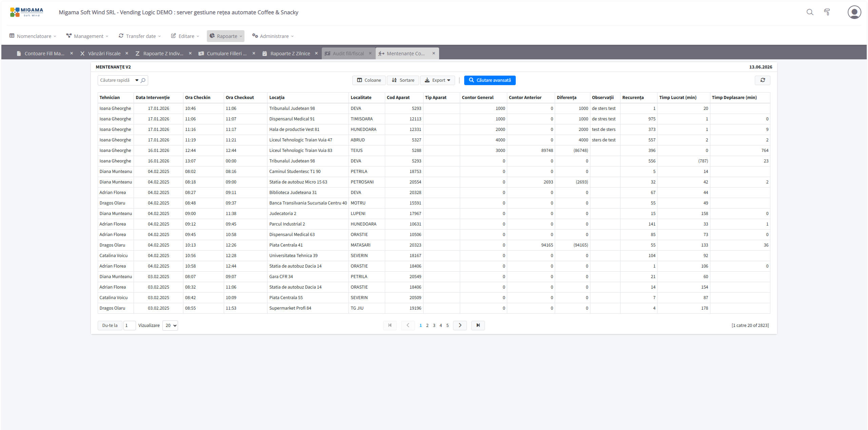The width and height of the screenshot is (868, 430).
Task: Expand the Editare menu
Action: [x=185, y=36]
